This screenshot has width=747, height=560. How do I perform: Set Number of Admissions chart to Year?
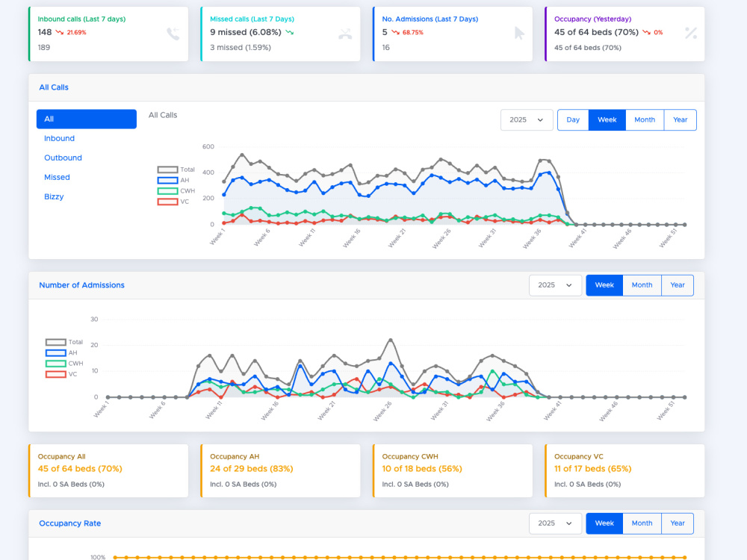point(677,285)
